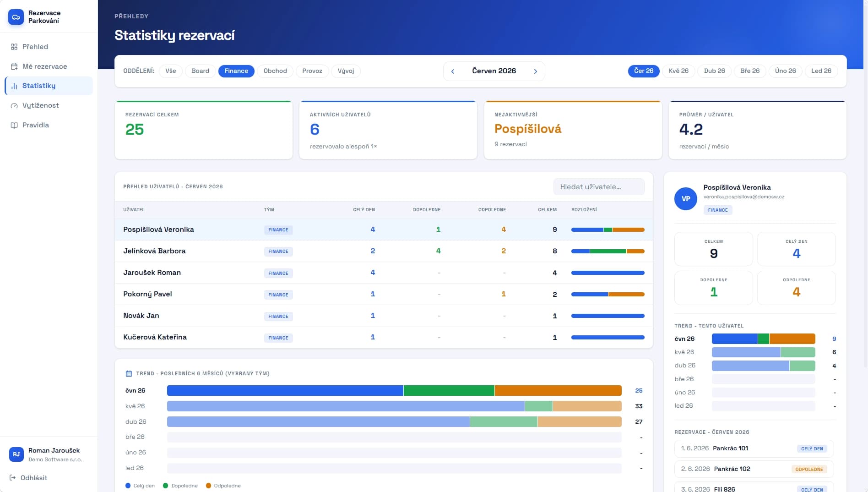The image size is (868, 492).
Task: Open Mé rezervace calendar icon
Action: click(14, 66)
